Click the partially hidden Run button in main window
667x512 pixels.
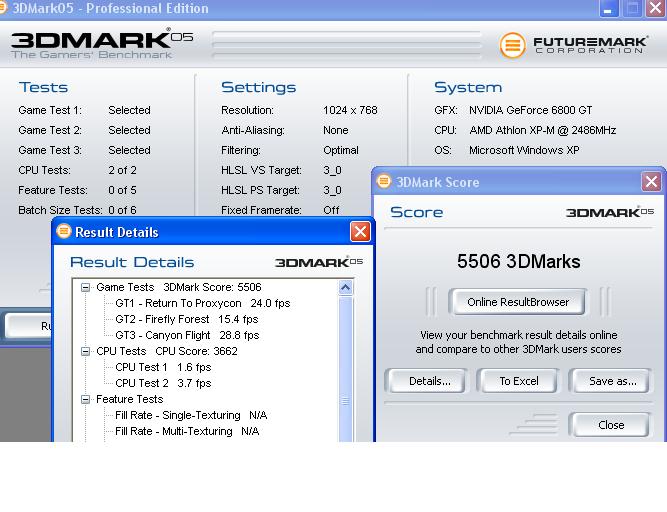pyautogui.click(x=28, y=326)
